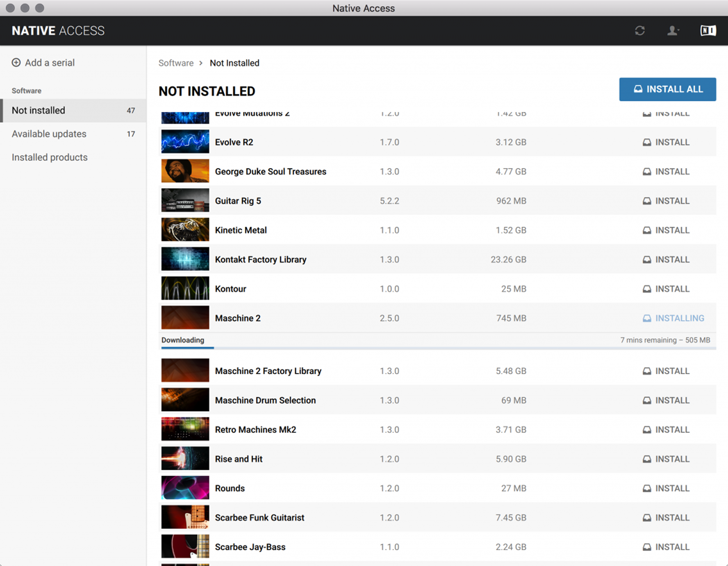728x566 pixels.
Task: Click the install icon for Evolve R2
Action: pyautogui.click(x=647, y=142)
